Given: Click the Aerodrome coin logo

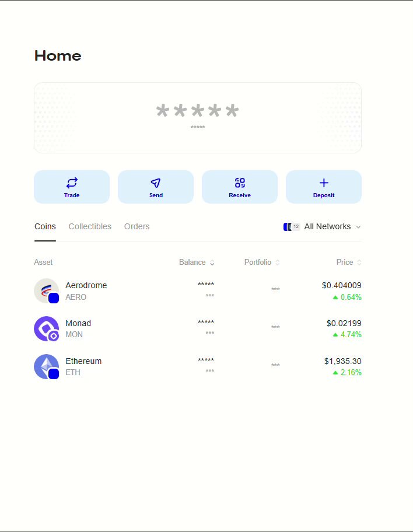Looking at the screenshot, I should click(x=47, y=290).
